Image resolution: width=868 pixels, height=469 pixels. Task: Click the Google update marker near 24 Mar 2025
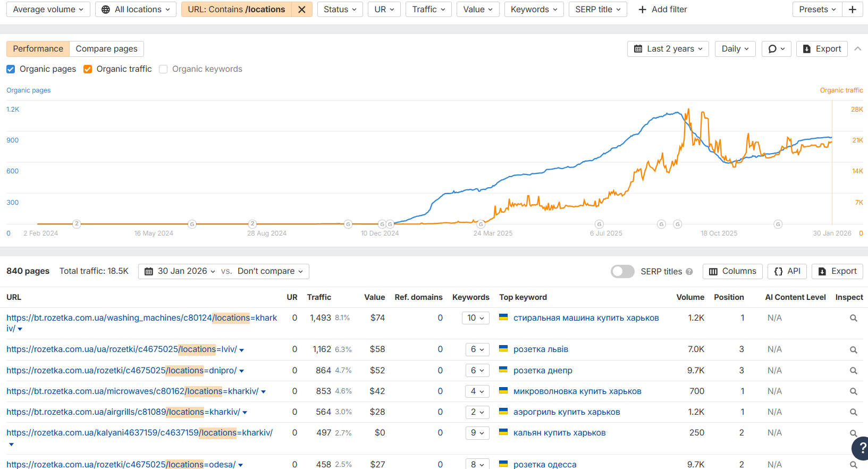click(481, 224)
